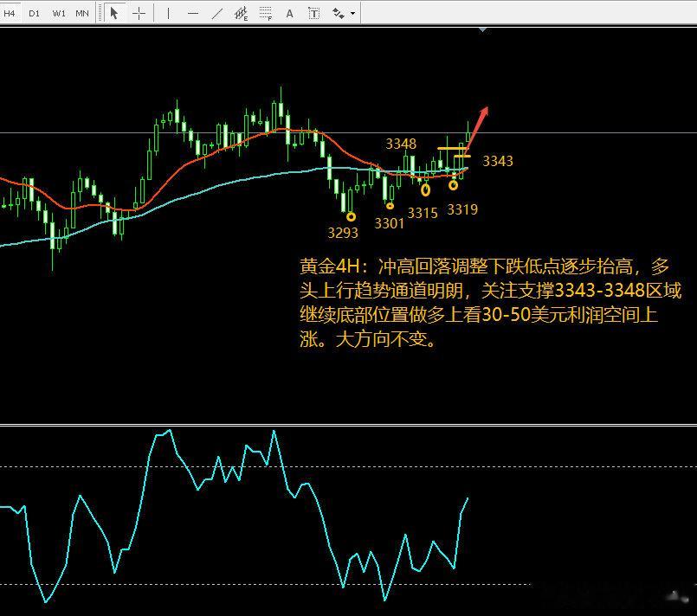The width and height of the screenshot is (697, 616).
Task: Click the chart shift marker triangle
Action: (x=483, y=29)
